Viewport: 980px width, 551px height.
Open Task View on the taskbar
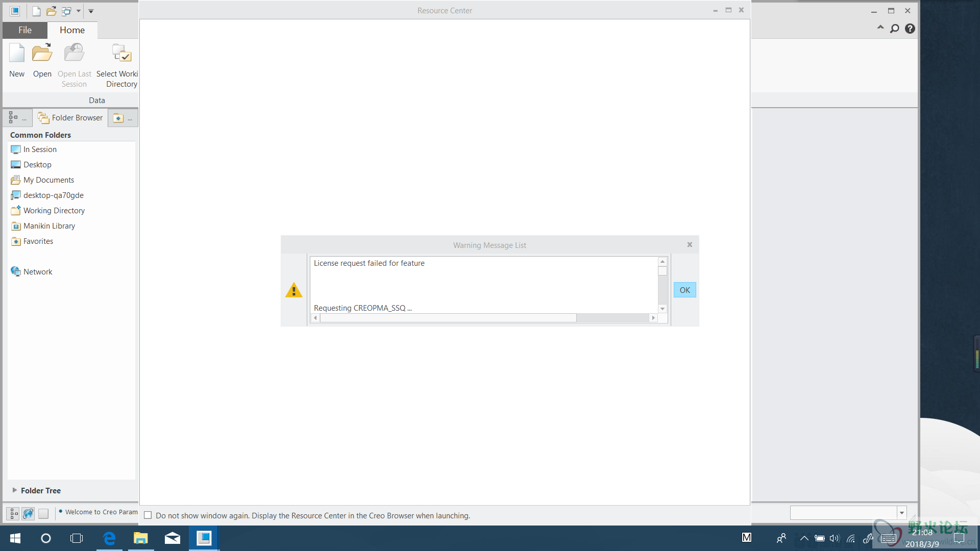tap(77, 538)
